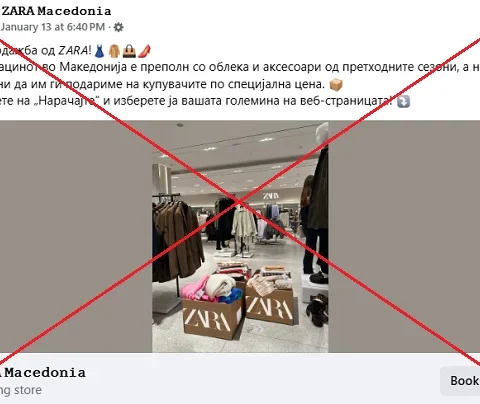Click the right ZARA cardboard box in photo

(x=270, y=306)
